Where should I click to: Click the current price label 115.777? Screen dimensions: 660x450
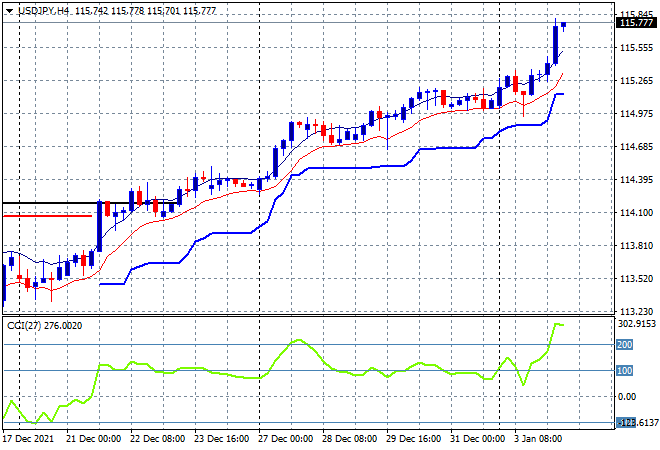coord(636,23)
